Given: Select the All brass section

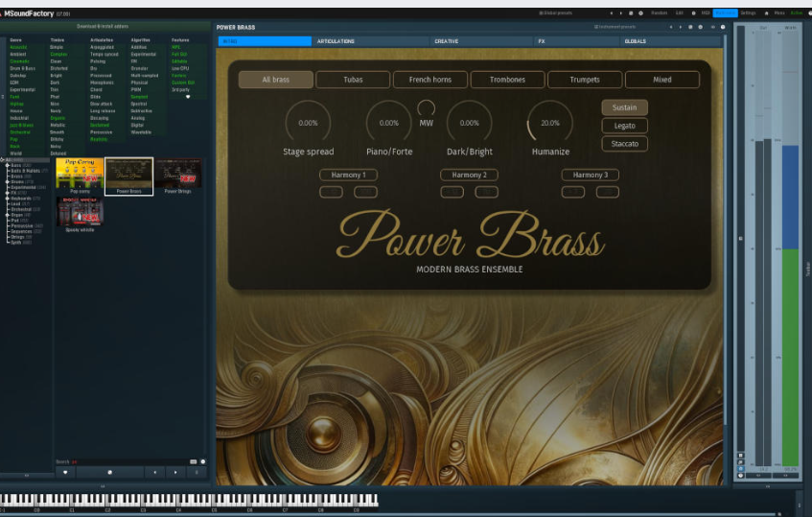Looking at the screenshot, I should [x=275, y=80].
